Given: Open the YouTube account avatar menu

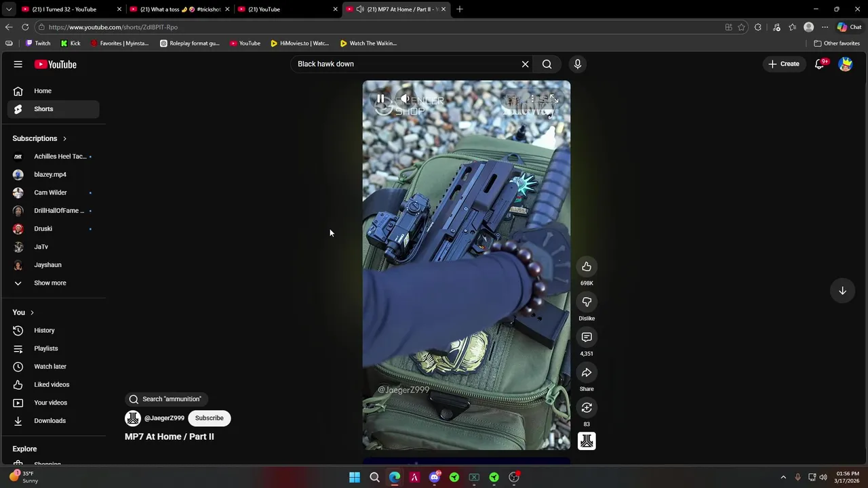Looking at the screenshot, I should click(x=845, y=64).
